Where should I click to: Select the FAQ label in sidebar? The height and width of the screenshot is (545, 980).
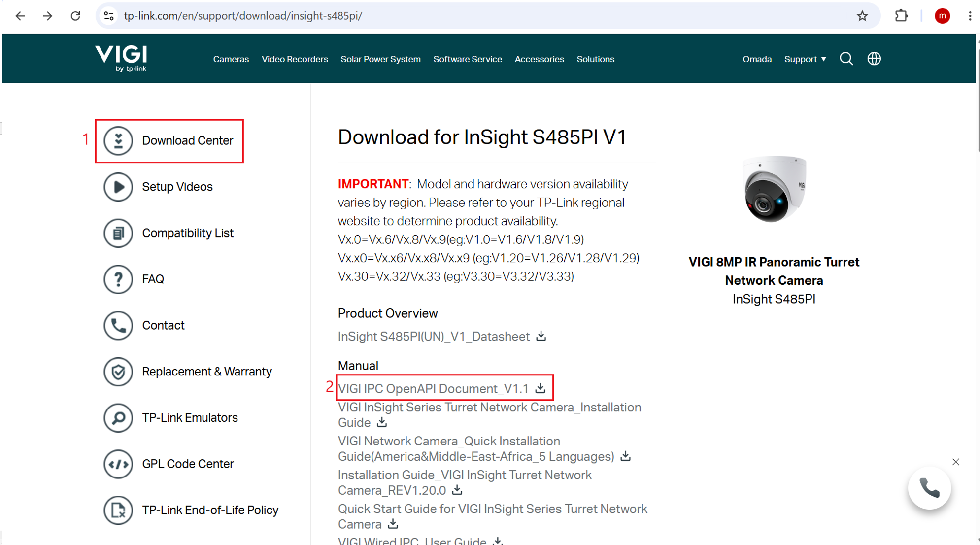click(x=153, y=279)
